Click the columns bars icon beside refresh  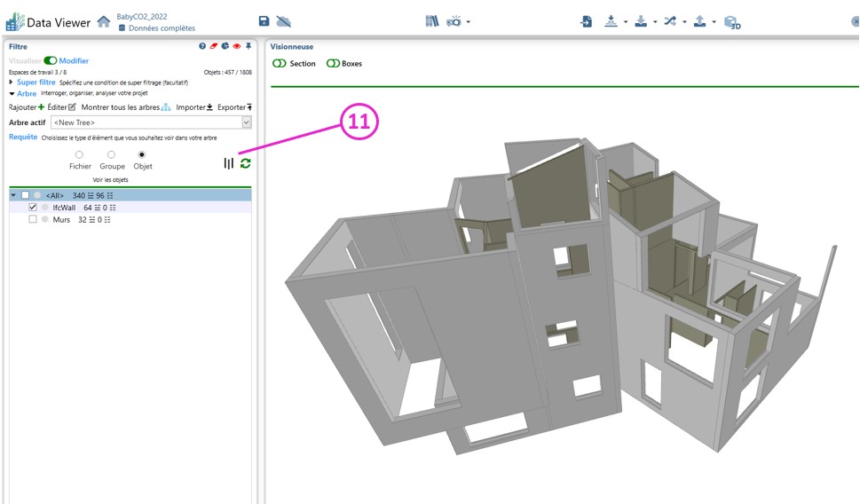click(x=229, y=163)
